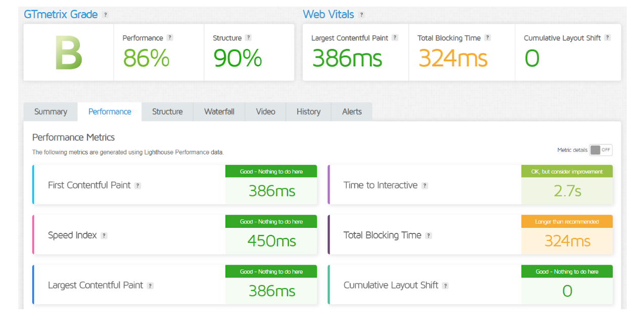Click 'OK, but consider improvement' status label

567,172
